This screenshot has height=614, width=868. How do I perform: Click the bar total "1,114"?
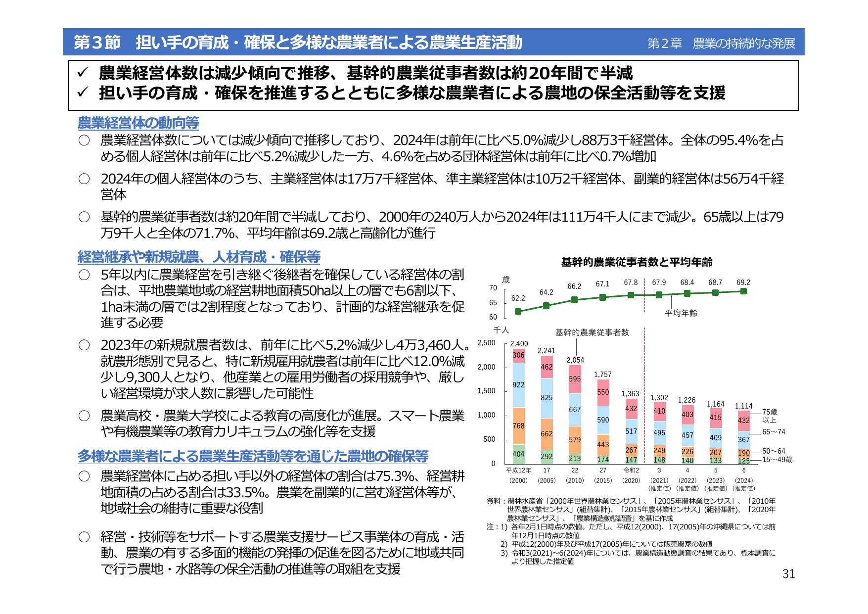[x=744, y=406]
